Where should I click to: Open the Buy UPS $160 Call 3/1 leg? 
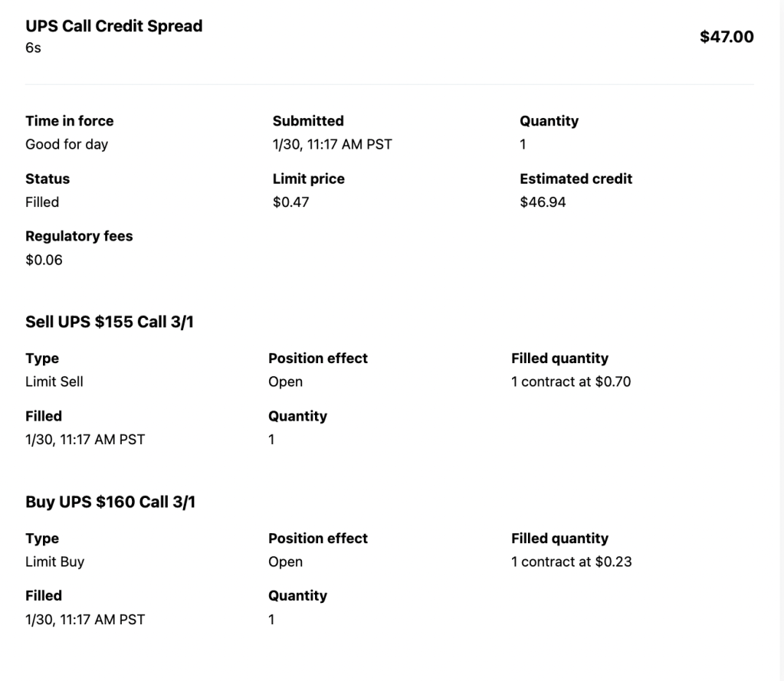pyautogui.click(x=110, y=502)
